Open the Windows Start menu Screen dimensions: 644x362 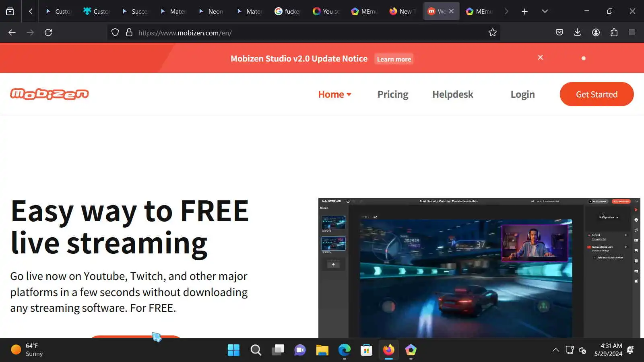pyautogui.click(x=233, y=350)
